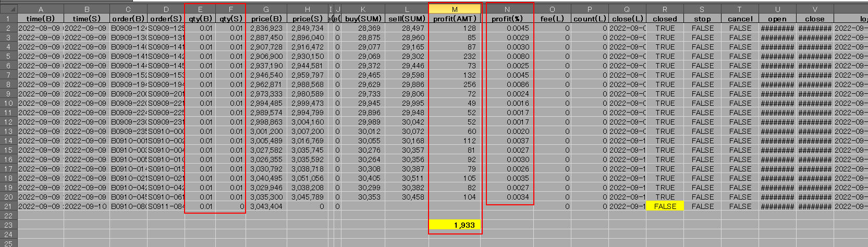
Task: Select price cell 3,051,056
Action: 307,178
